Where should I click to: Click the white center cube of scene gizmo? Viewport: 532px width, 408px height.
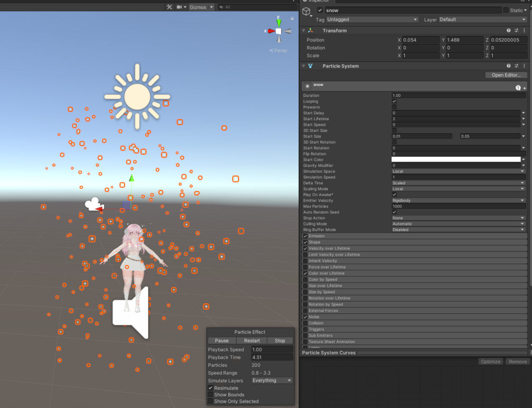pyautogui.click(x=278, y=31)
